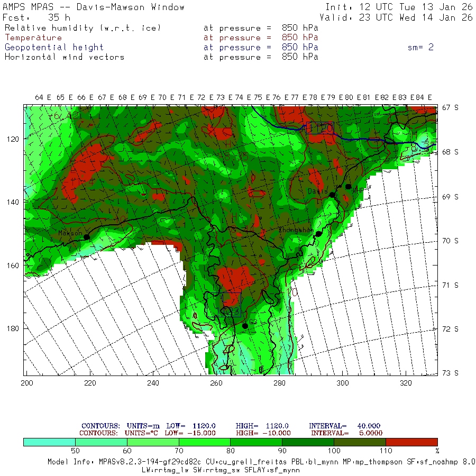Click the '74 E' longitude label
This screenshot has width=476, height=476.
[243, 97]
